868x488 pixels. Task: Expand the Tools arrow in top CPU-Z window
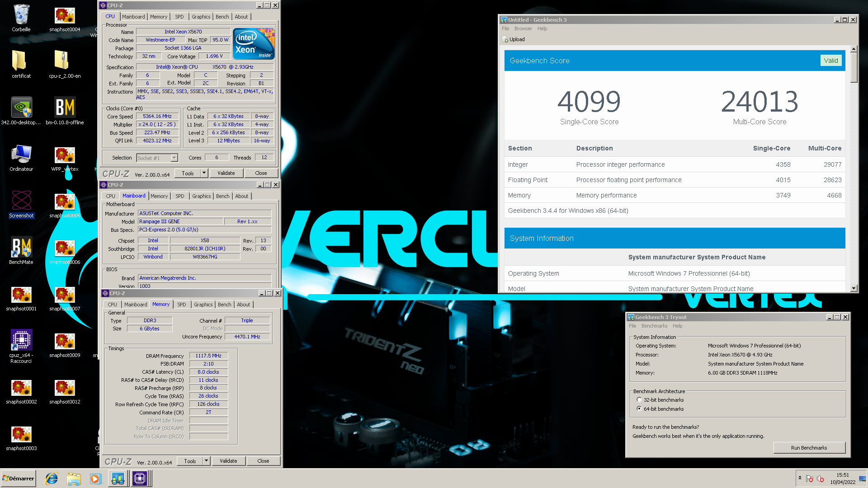pos(204,173)
